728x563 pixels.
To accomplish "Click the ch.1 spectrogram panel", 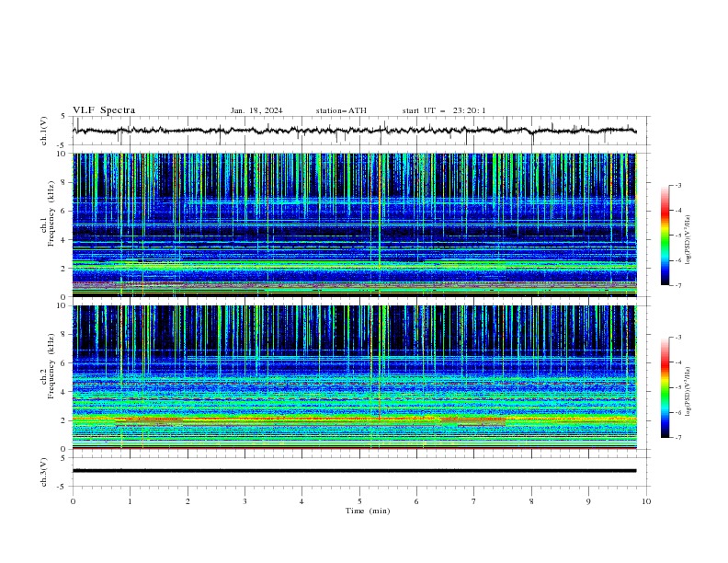I will tap(355, 224).
